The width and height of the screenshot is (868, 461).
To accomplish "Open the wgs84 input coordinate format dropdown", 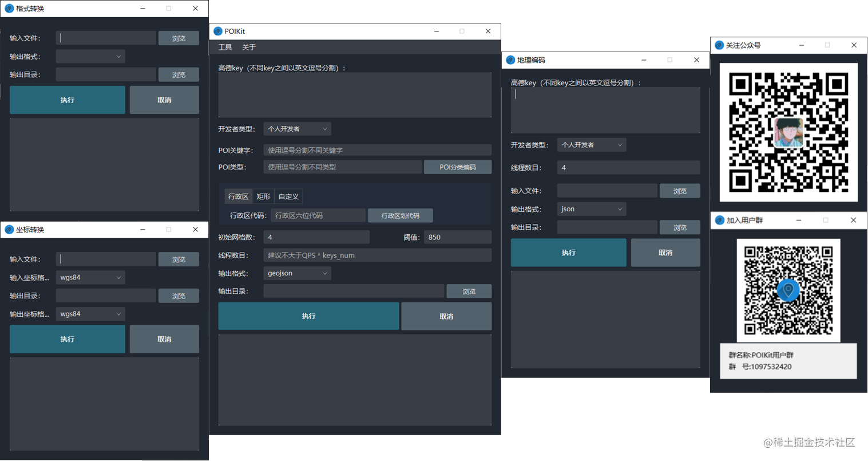I will pyautogui.click(x=90, y=277).
